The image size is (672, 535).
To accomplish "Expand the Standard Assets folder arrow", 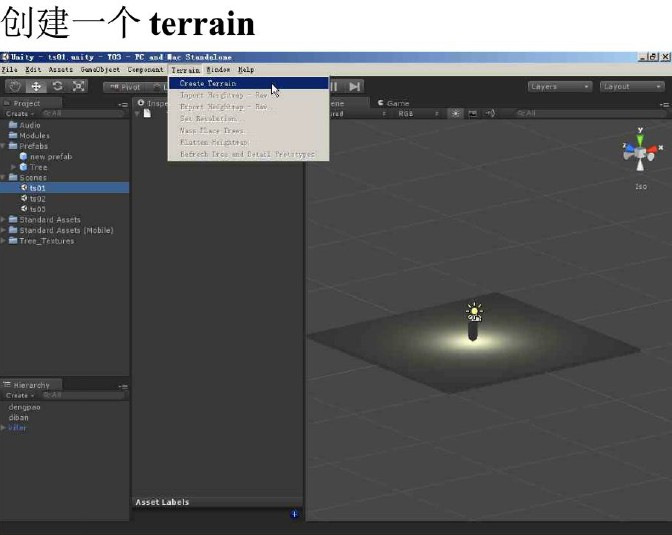I will (3, 219).
